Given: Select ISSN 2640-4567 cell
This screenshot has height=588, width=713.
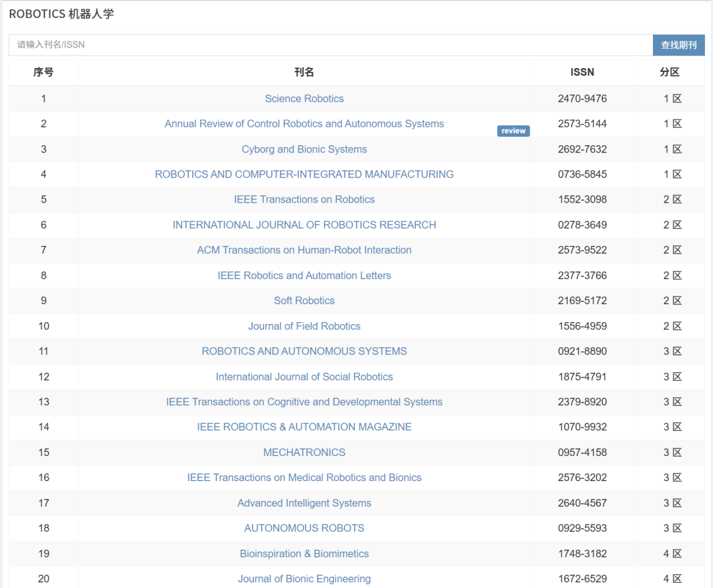Looking at the screenshot, I should point(582,503).
